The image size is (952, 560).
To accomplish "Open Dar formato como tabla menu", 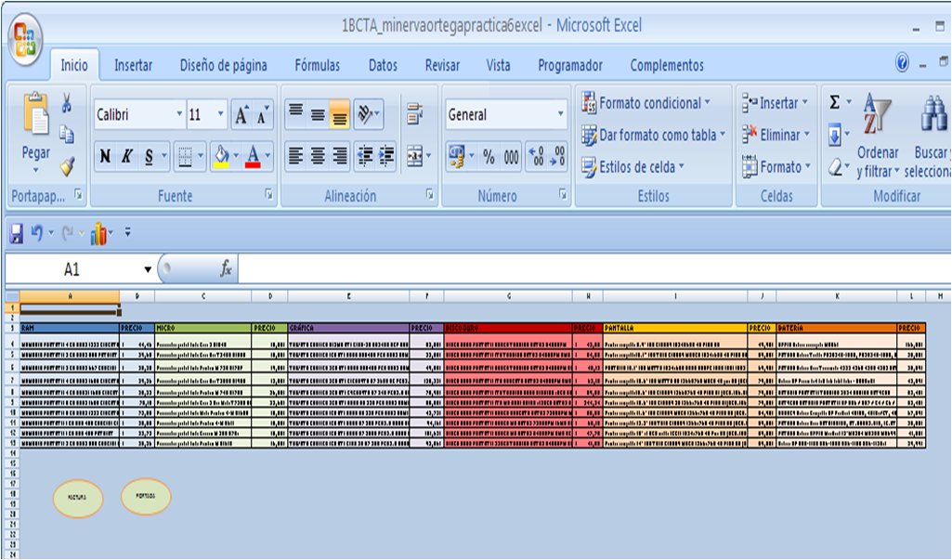I will click(x=653, y=135).
